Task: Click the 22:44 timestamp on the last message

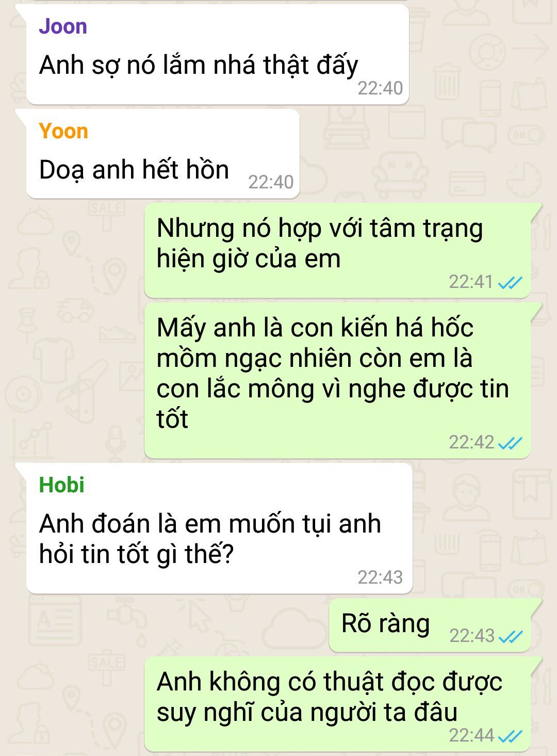Action: click(x=471, y=735)
